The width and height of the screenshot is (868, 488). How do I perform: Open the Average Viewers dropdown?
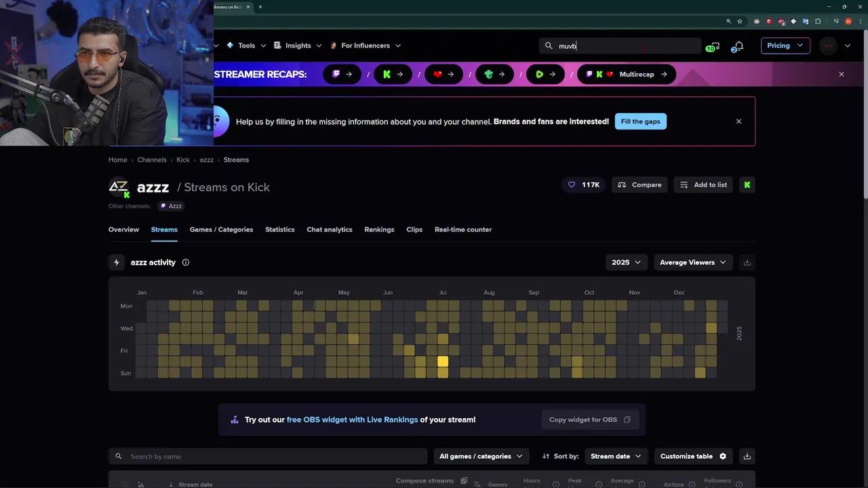[693, 262]
